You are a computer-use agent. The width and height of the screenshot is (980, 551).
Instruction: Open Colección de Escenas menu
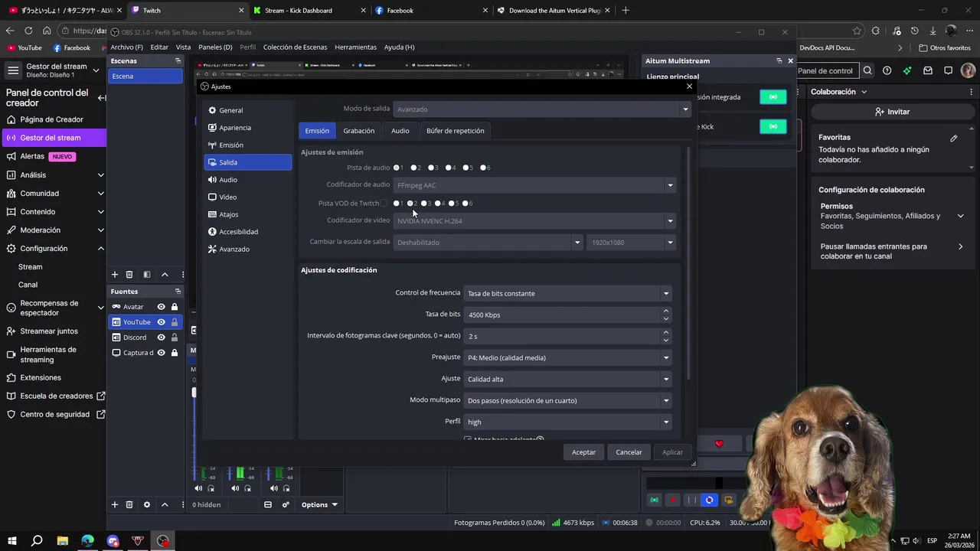pyautogui.click(x=295, y=47)
